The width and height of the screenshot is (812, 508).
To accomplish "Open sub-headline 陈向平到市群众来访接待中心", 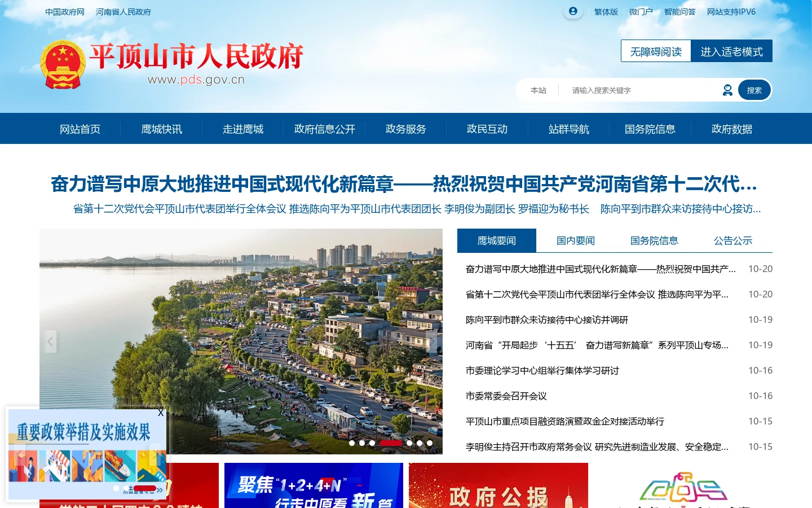I will (681, 209).
